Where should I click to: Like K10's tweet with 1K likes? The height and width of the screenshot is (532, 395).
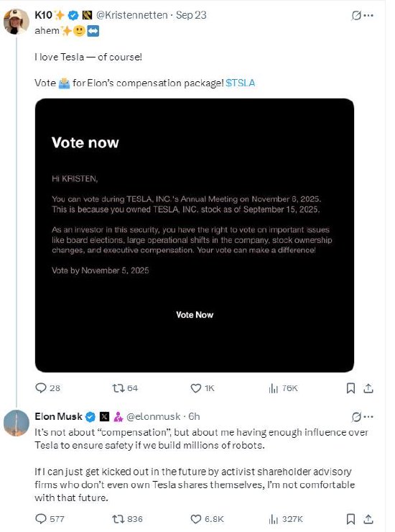203,387
